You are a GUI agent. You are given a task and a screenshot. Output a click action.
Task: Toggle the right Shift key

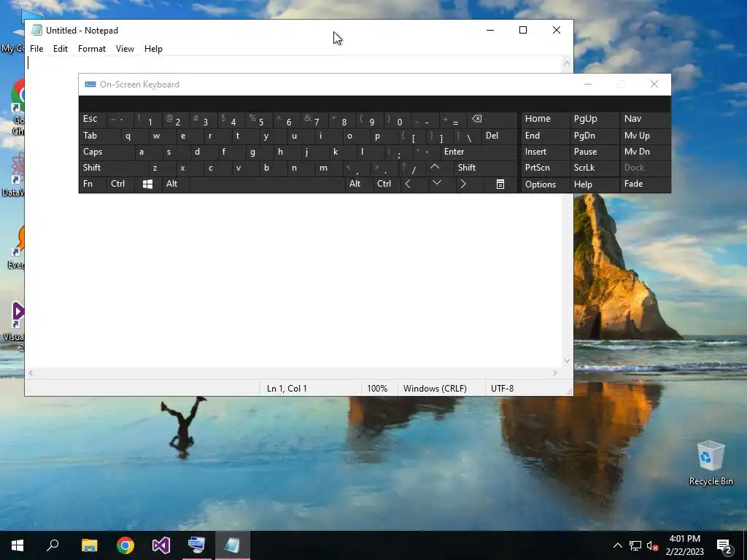[486, 168]
